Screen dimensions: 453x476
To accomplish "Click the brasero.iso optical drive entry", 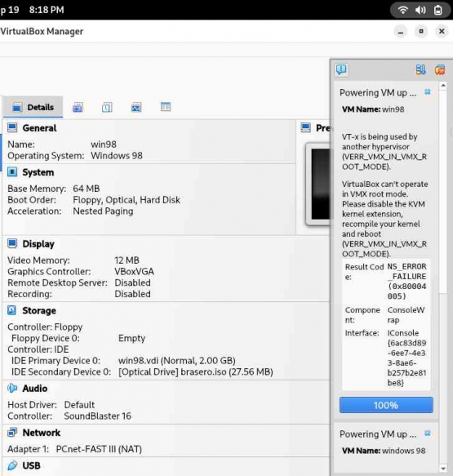I will [196, 371].
